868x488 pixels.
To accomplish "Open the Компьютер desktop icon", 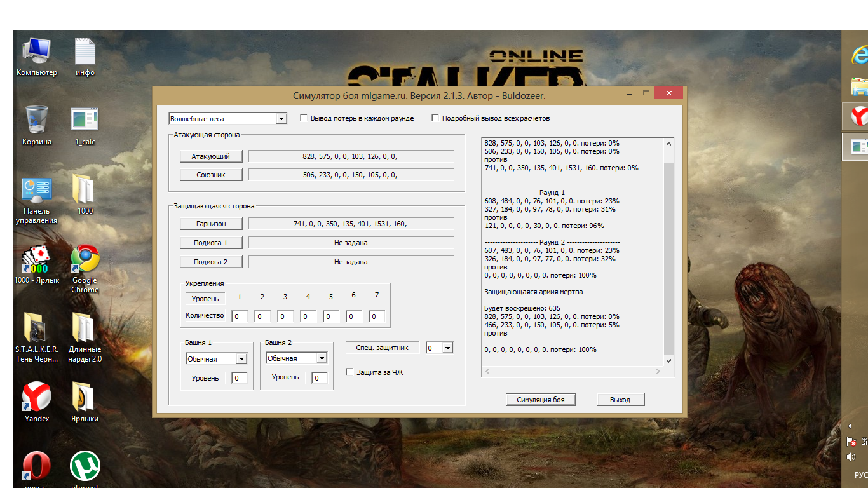I will coord(36,57).
